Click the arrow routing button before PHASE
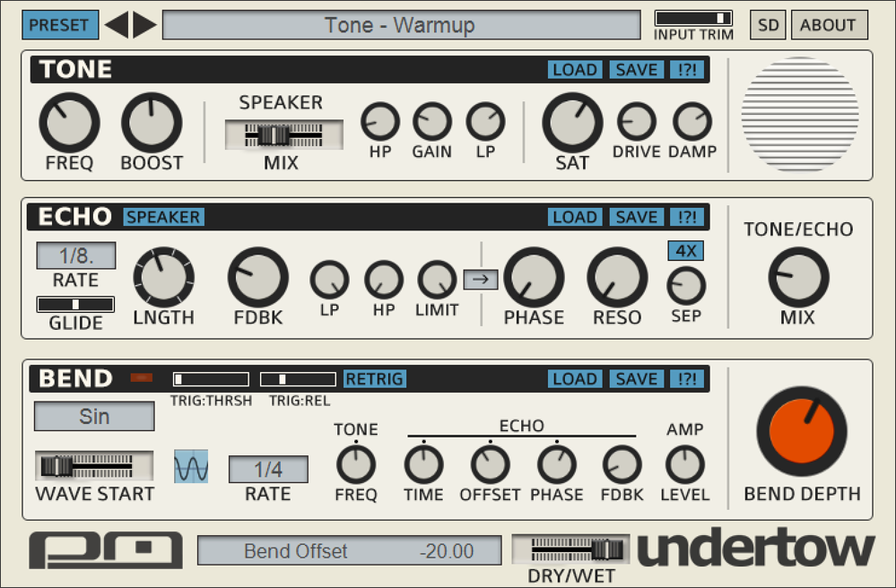The width and height of the screenshot is (896, 588). click(481, 279)
